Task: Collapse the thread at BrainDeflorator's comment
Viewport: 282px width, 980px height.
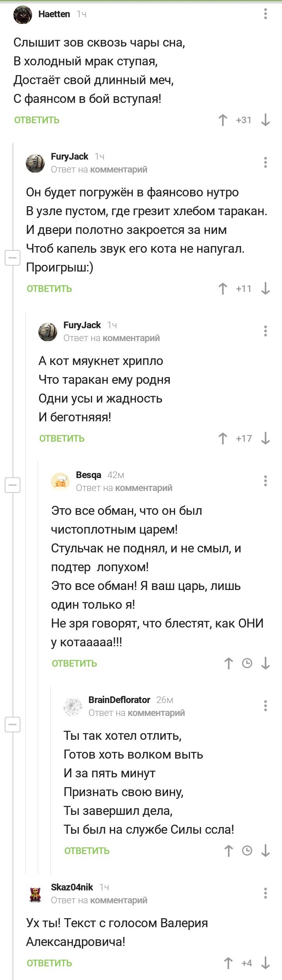Action: click(13, 725)
